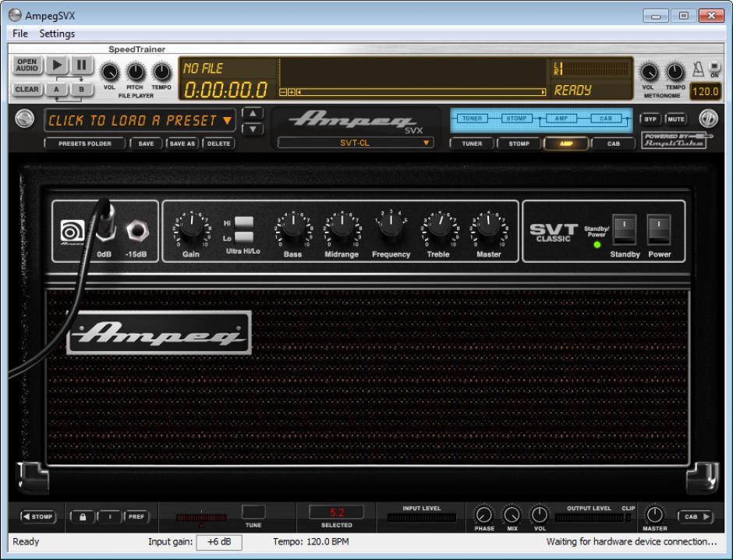Select previous preset with up arrow
Screen dimensions: 733x560
[x=253, y=114]
